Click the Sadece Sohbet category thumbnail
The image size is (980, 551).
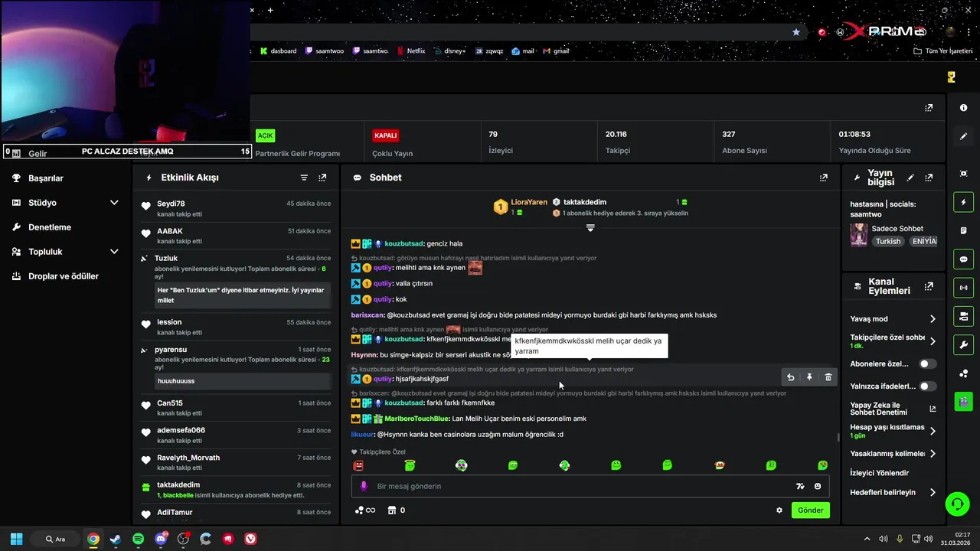(x=858, y=234)
